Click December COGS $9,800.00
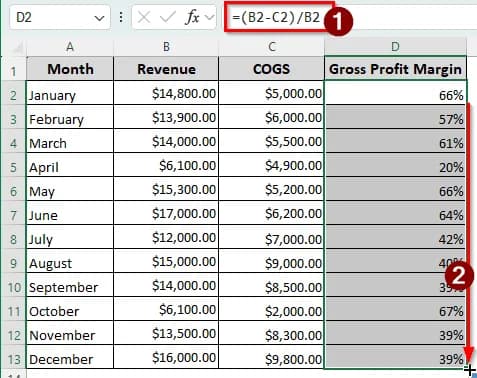Viewport: 477px width, 378px height. click(x=271, y=357)
